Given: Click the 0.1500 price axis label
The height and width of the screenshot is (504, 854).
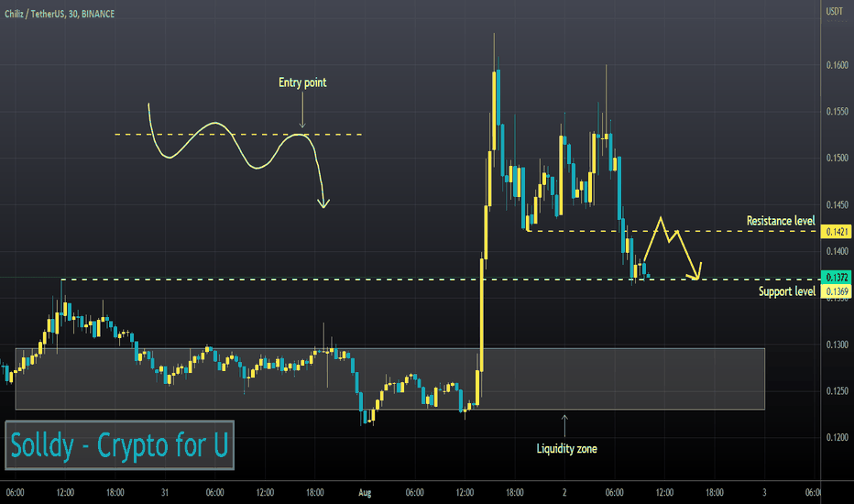Looking at the screenshot, I should [x=838, y=158].
